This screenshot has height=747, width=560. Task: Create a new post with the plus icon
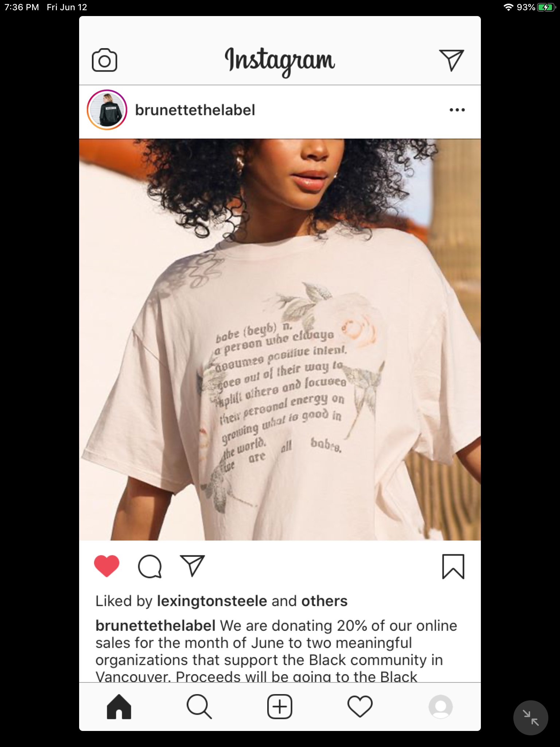pos(280,707)
